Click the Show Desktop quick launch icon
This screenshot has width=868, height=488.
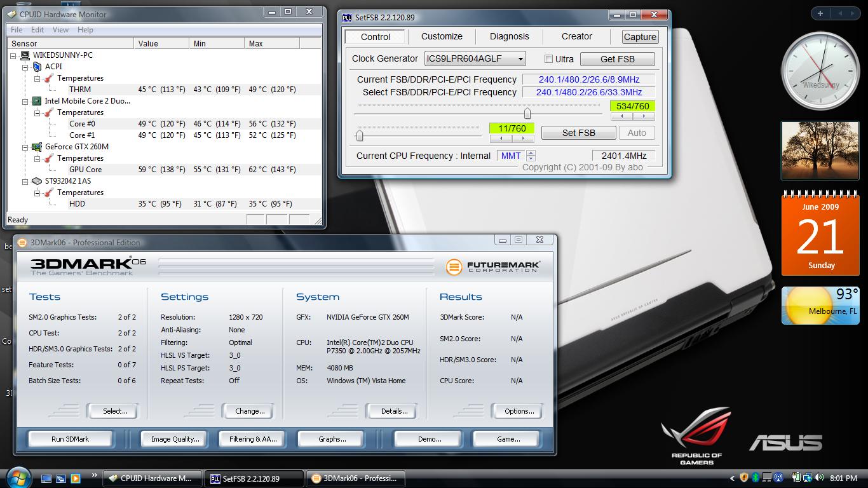(46, 478)
